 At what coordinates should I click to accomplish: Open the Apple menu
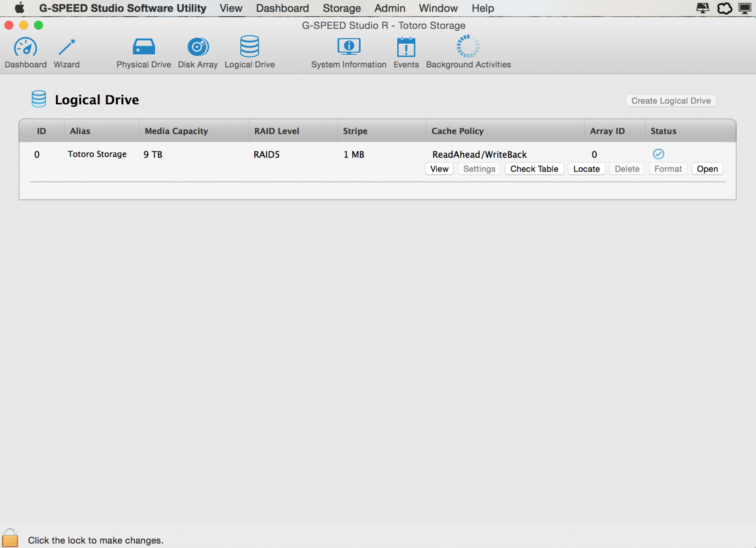pos(19,8)
